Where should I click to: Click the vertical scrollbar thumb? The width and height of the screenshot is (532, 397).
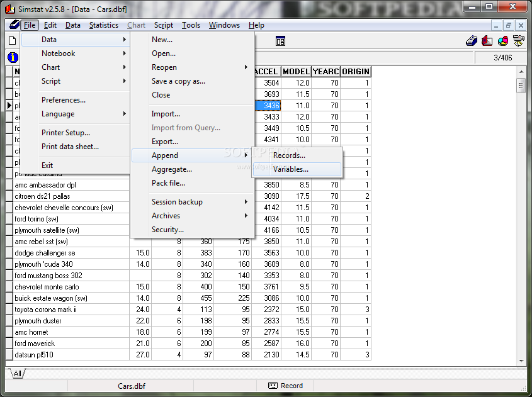[521, 86]
